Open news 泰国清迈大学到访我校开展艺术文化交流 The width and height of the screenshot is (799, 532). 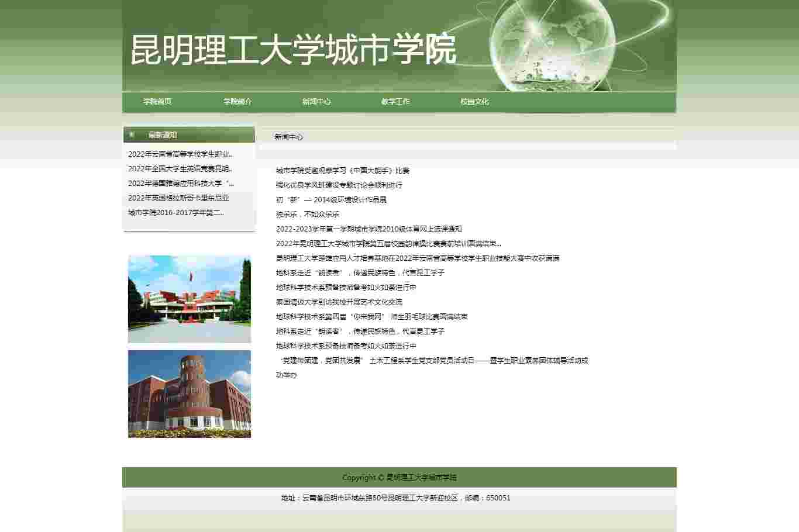339,302
